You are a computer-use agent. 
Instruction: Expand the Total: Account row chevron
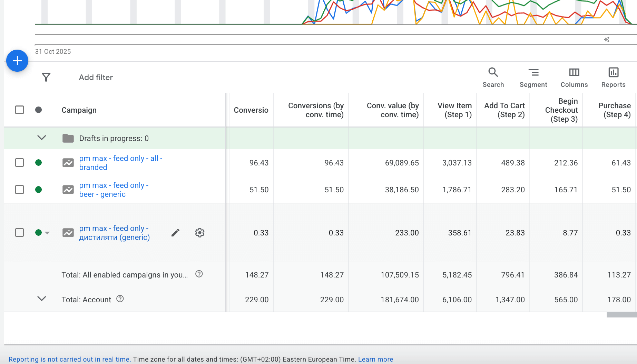(x=41, y=299)
